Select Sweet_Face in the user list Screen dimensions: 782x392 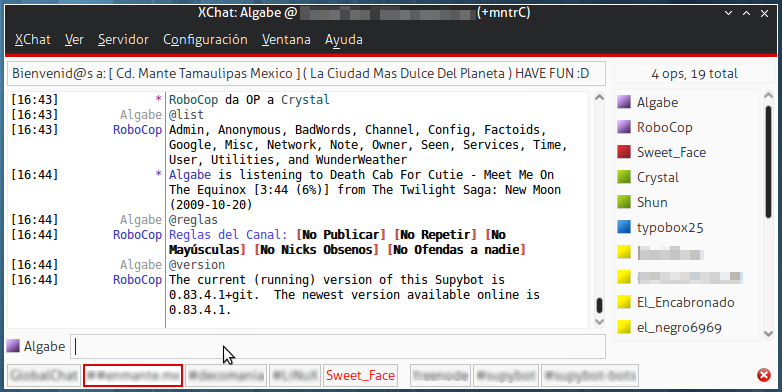point(671,152)
